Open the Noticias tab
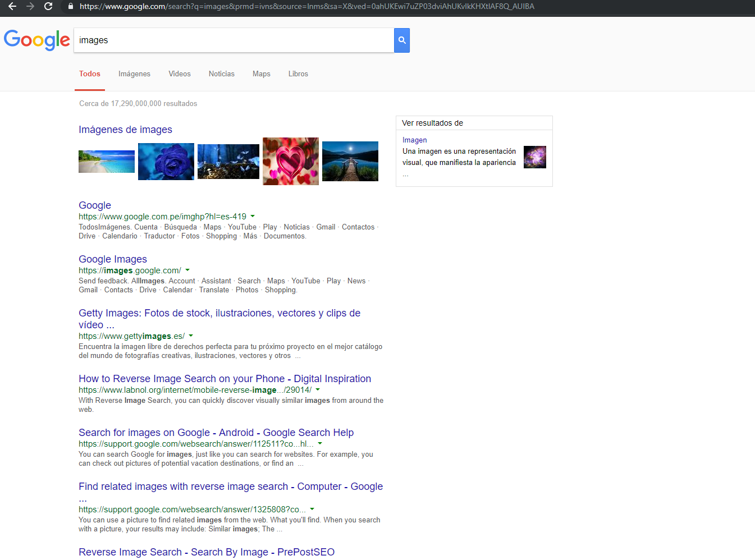 pos(222,74)
